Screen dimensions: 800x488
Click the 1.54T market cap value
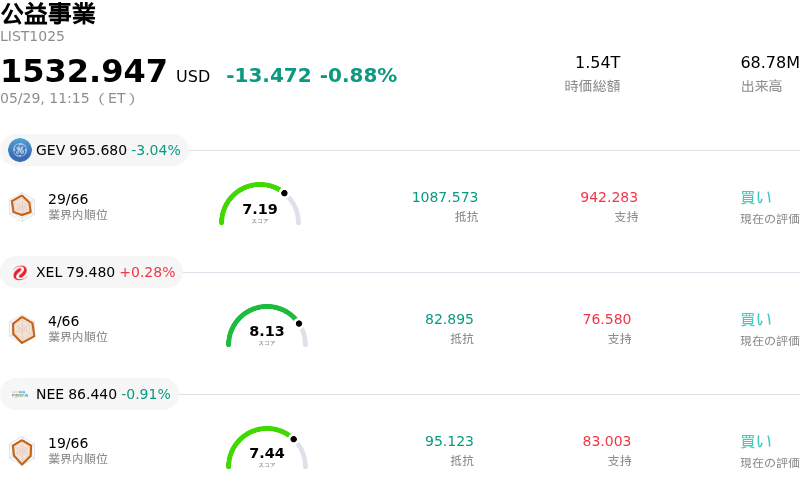(597, 62)
